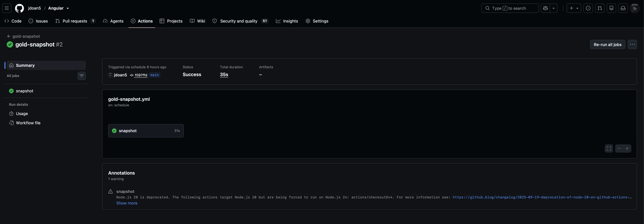Click the 1 warning text
Screen dimensions: 644x224
coord(116,179)
